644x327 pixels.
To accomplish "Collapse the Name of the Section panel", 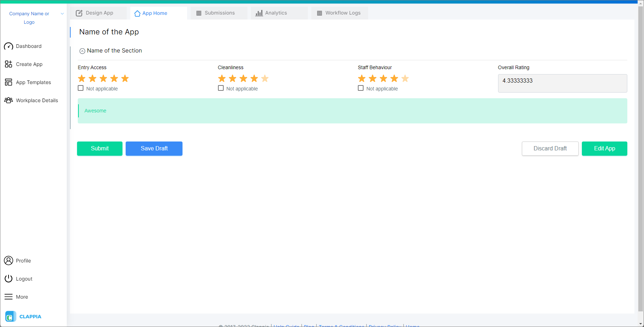I will point(82,51).
